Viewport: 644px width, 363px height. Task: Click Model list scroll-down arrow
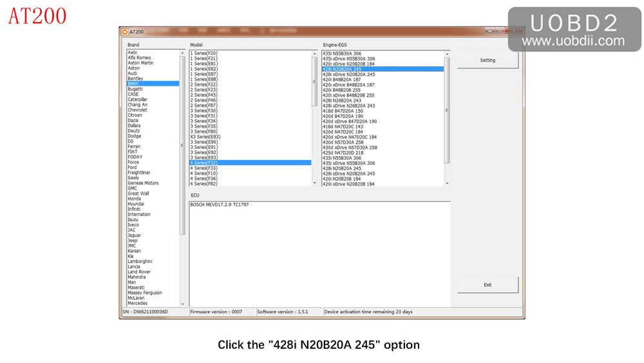pos(315,183)
